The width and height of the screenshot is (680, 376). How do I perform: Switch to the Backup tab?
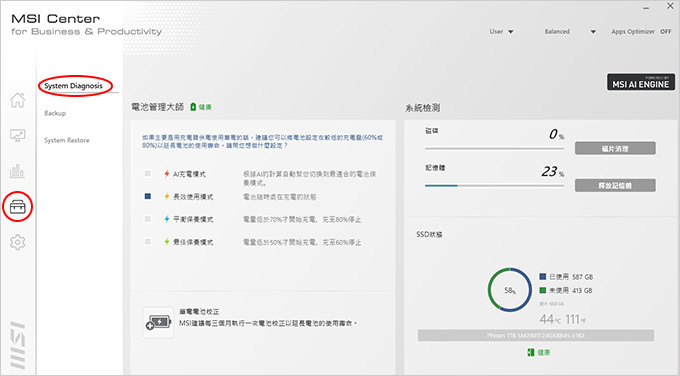tap(55, 113)
